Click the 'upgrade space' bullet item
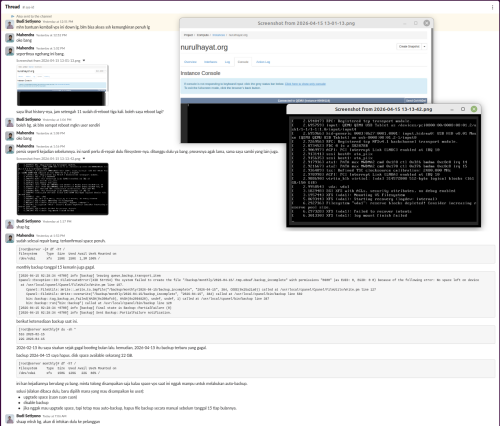Image resolution: width=500 pixels, height=426 pixels. click(x=50, y=397)
